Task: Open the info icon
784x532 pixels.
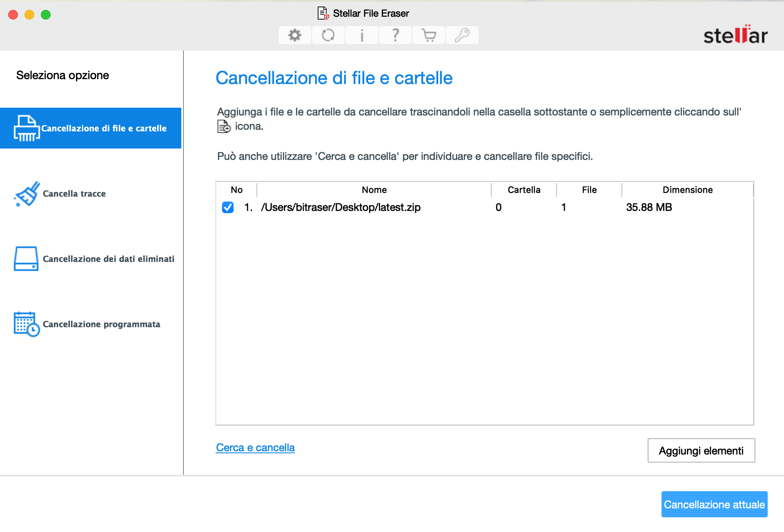Action: pyautogui.click(x=361, y=35)
